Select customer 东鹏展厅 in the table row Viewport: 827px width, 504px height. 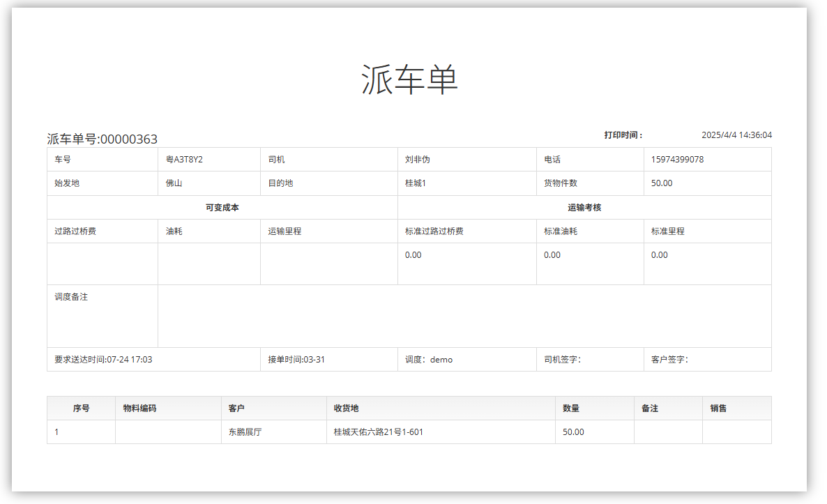coord(245,432)
